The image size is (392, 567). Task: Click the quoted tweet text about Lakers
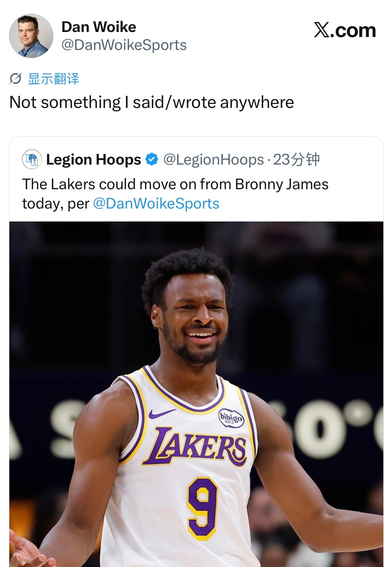click(x=175, y=194)
